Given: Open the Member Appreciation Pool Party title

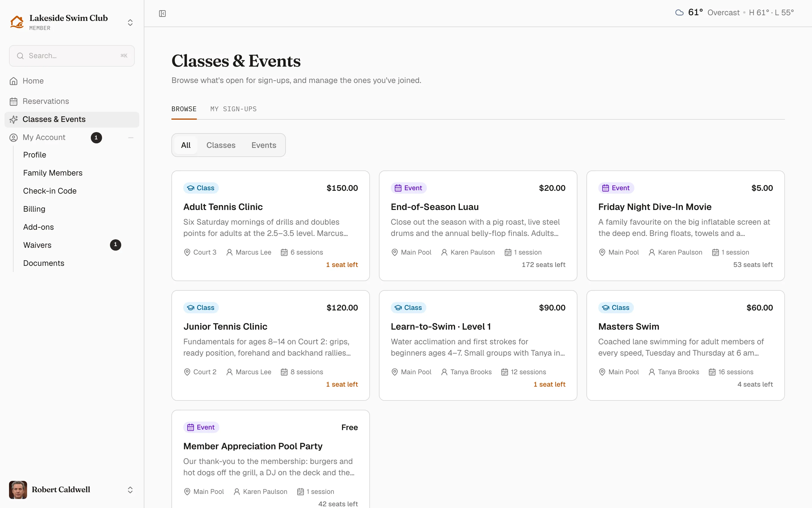Looking at the screenshot, I should [x=253, y=446].
